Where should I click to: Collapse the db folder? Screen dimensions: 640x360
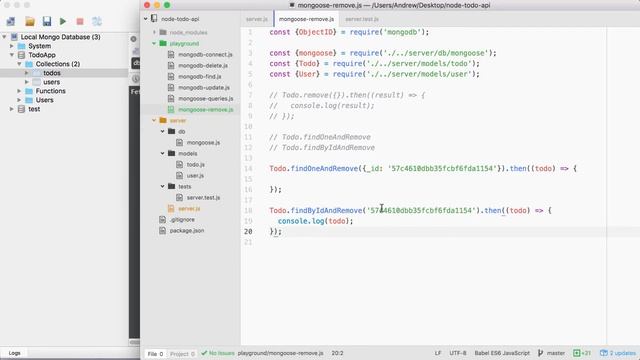click(x=162, y=131)
